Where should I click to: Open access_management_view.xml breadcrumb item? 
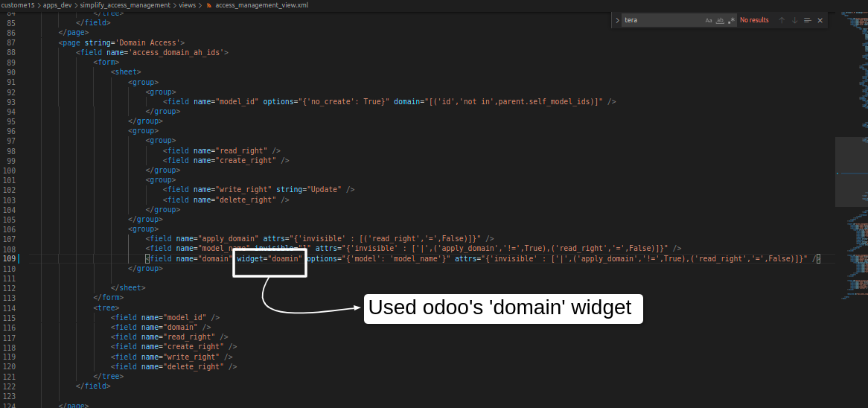pos(261,5)
